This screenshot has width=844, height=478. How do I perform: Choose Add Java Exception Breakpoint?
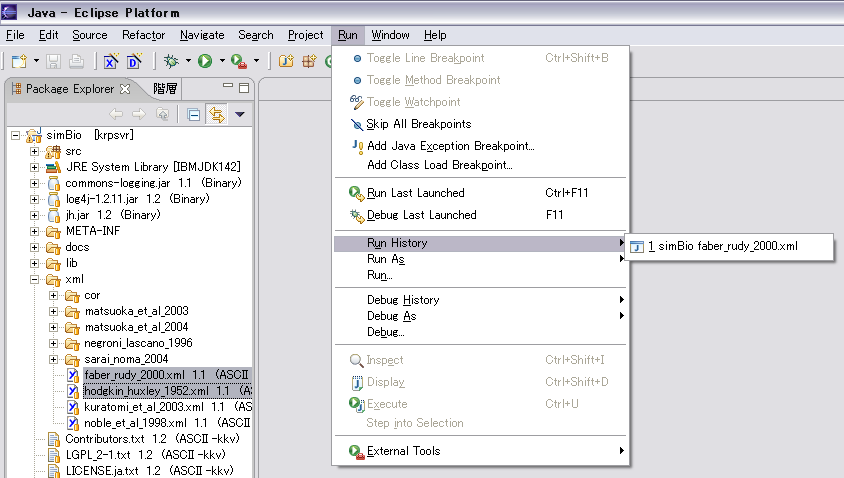click(450, 146)
